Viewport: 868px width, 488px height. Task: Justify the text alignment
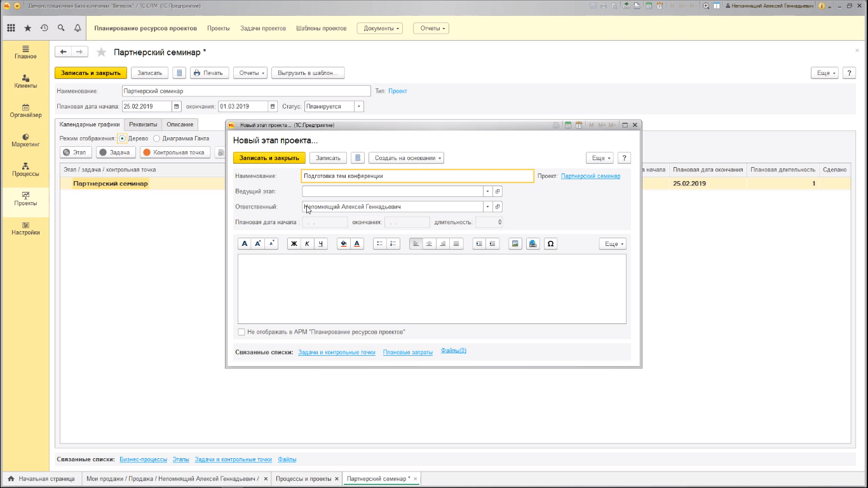click(456, 243)
